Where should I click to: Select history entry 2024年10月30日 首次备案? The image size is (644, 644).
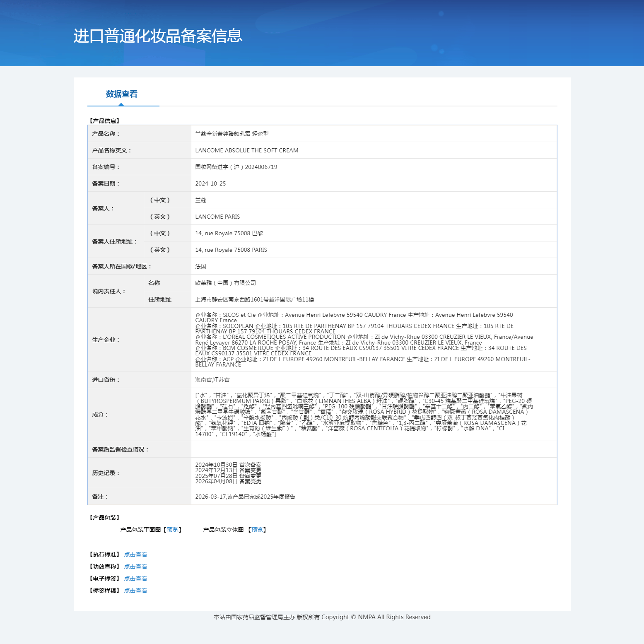(228, 465)
